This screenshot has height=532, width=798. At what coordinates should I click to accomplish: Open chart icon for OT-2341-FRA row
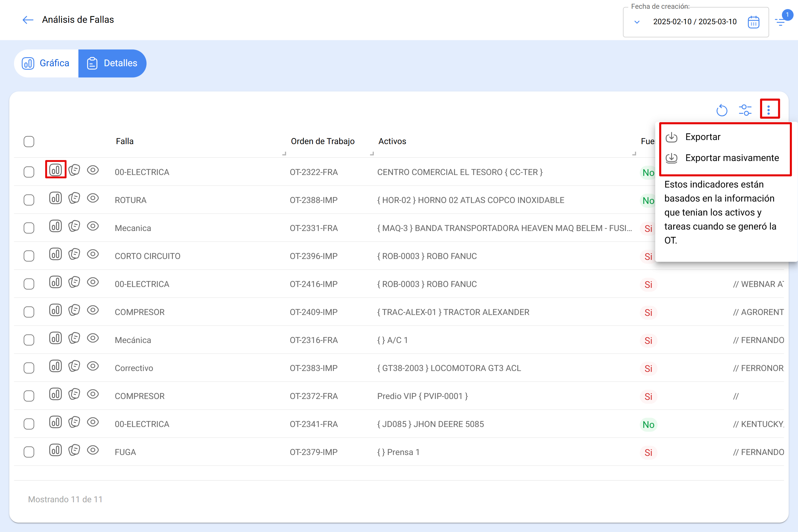tap(55, 422)
